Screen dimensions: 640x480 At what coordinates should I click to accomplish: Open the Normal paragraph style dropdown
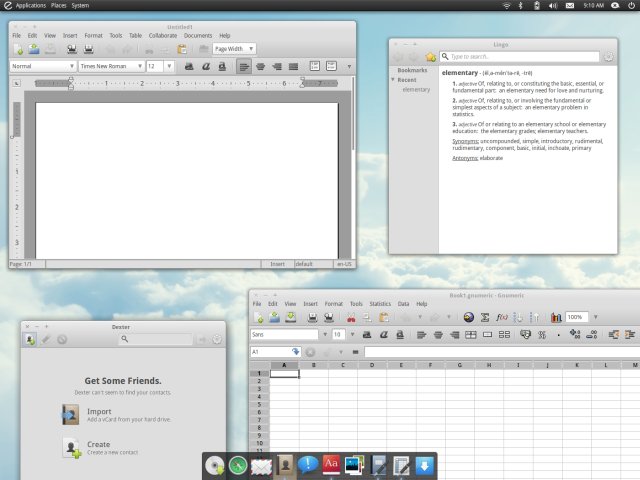pyautogui.click(x=42, y=66)
